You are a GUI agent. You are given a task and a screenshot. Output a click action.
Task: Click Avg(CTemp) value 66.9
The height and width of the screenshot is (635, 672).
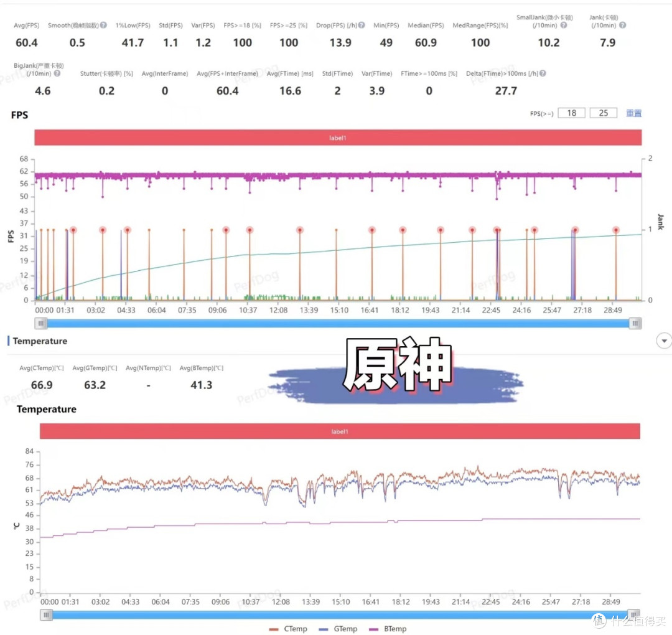(42, 385)
